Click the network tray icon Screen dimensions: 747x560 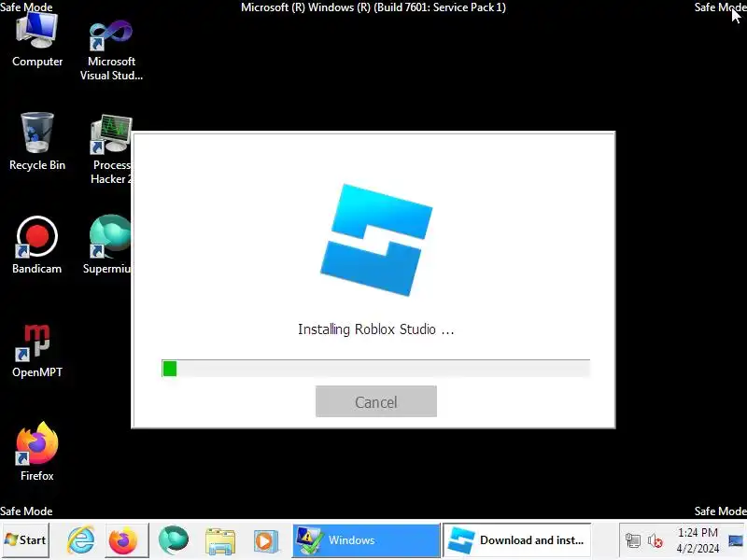633,540
